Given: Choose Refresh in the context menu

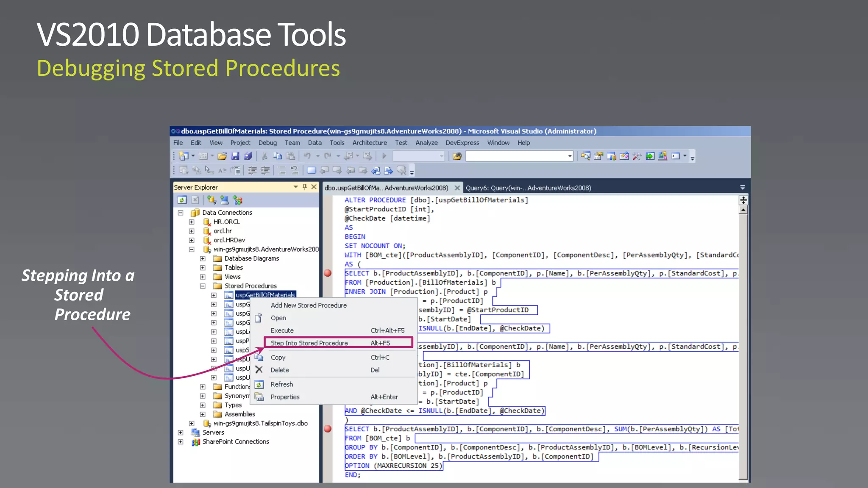Looking at the screenshot, I should 333,384.
